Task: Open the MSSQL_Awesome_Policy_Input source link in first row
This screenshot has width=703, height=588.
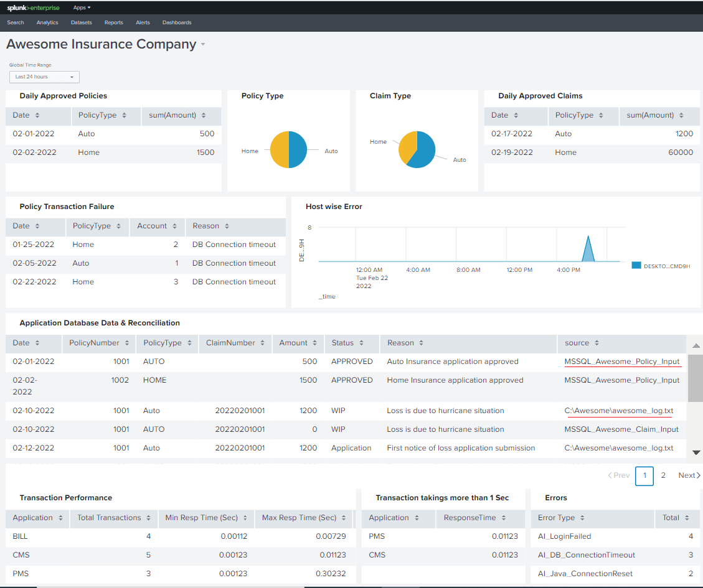Action: pos(622,362)
